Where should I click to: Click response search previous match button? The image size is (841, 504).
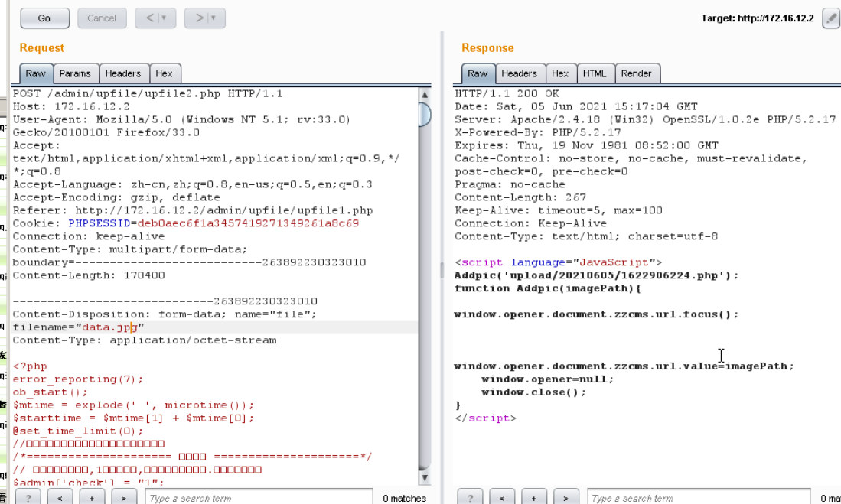tap(502, 498)
